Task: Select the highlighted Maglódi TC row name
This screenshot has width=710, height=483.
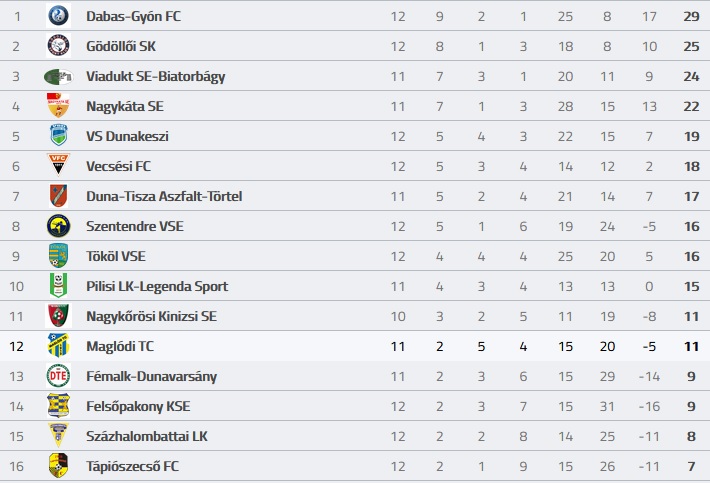Action: click(120, 346)
